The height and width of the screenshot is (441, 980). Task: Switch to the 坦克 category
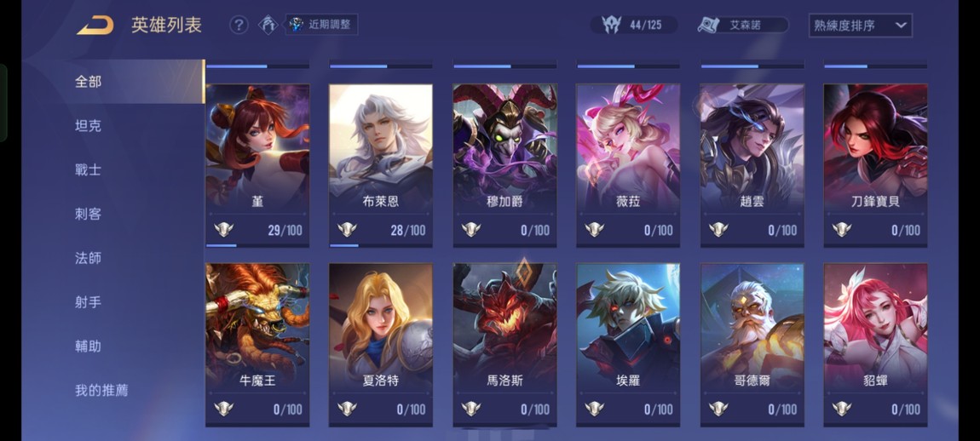88,125
